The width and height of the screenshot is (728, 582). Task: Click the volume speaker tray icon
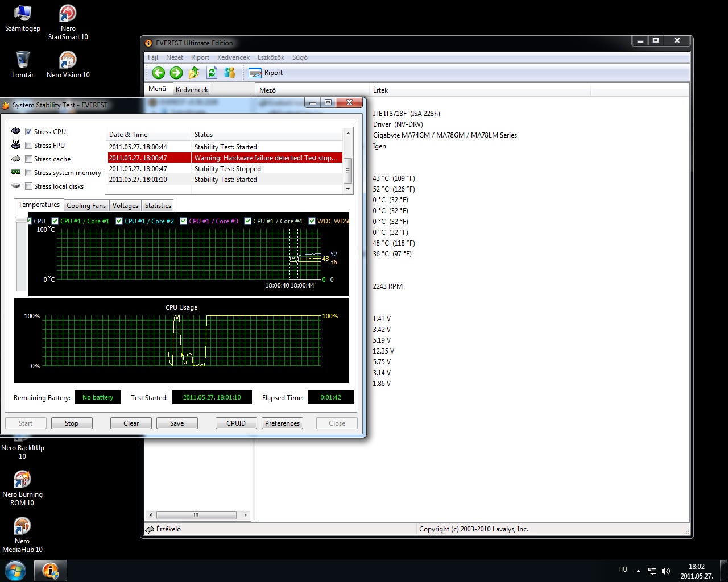[666, 571]
